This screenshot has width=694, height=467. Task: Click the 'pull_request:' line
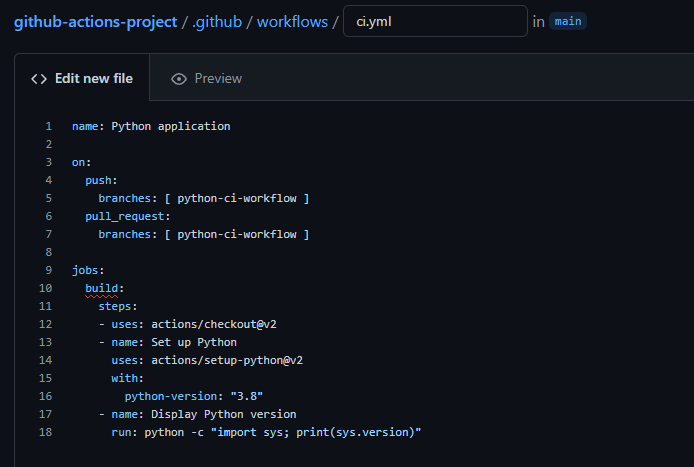click(127, 216)
